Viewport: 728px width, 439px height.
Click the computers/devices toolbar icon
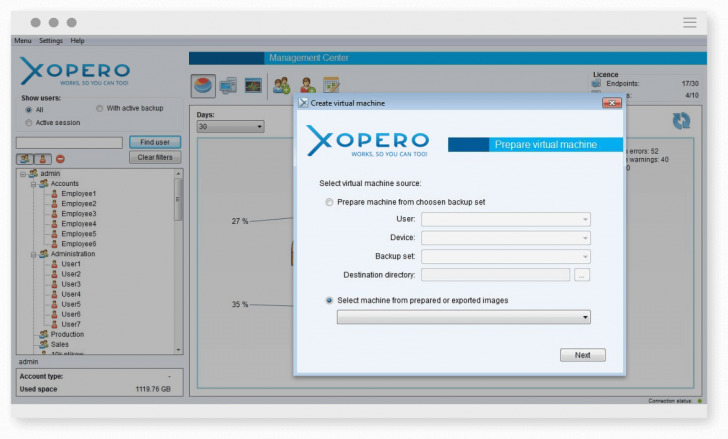228,85
